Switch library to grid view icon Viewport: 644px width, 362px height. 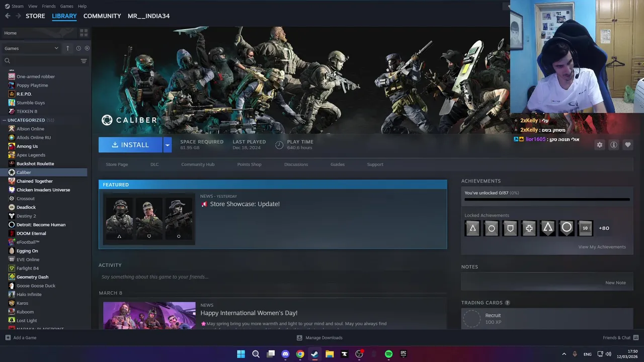84,33
